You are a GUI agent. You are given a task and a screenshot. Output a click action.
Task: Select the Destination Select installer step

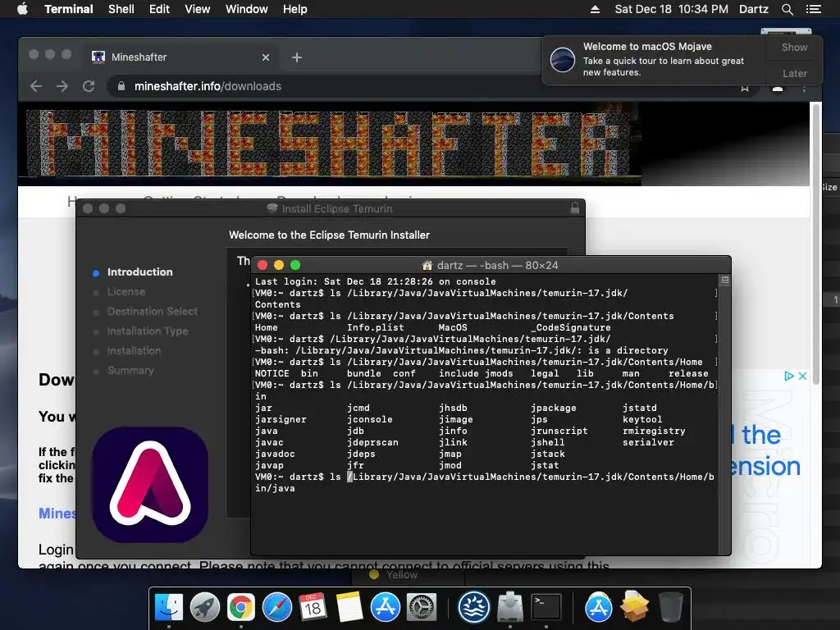tap(152, 311)
